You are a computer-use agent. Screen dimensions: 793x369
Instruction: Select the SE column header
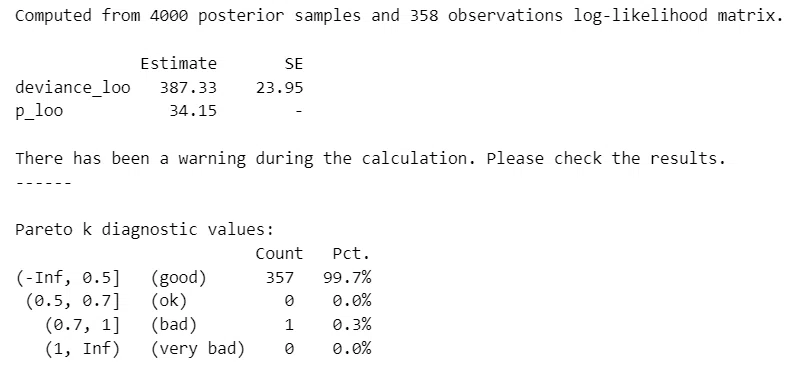click(293, 64)
